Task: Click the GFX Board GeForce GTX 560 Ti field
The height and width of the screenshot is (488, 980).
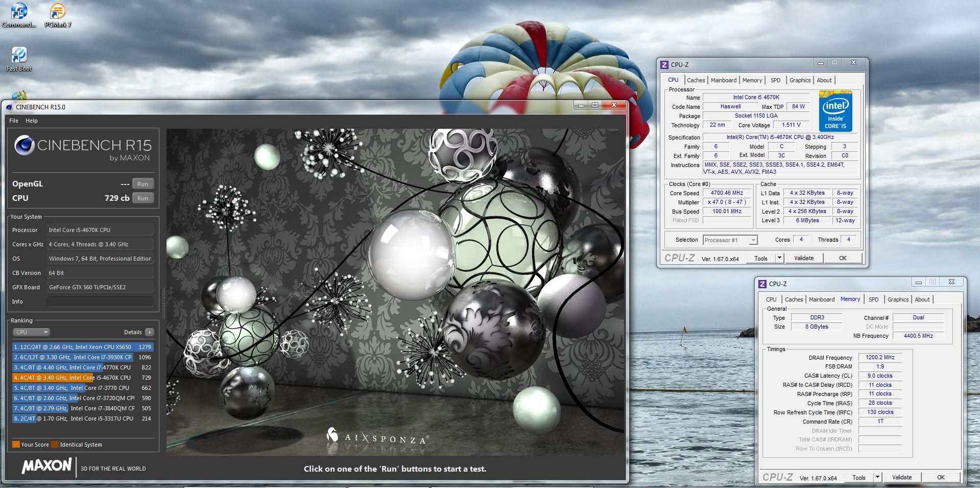Action: tap(100, 287)
